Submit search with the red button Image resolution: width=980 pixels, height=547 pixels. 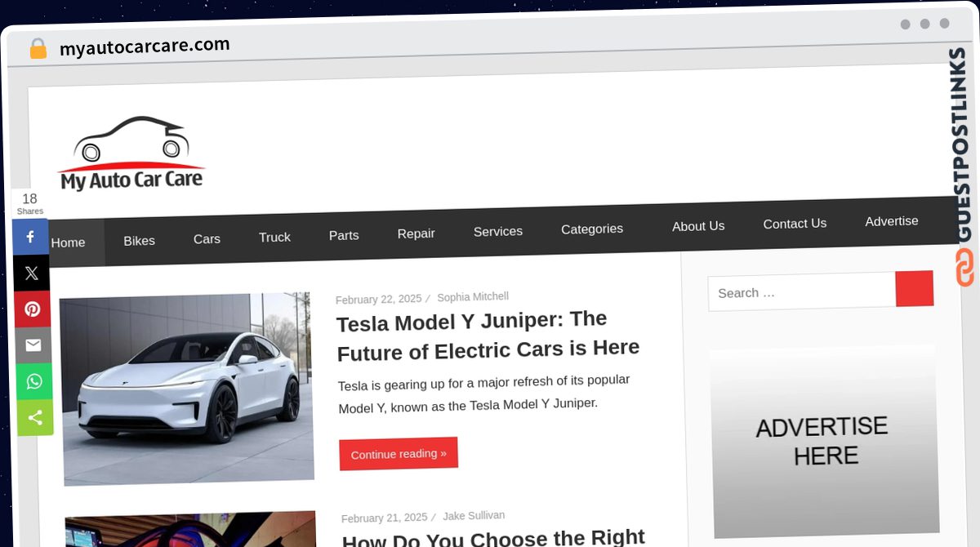pos(915,288)
